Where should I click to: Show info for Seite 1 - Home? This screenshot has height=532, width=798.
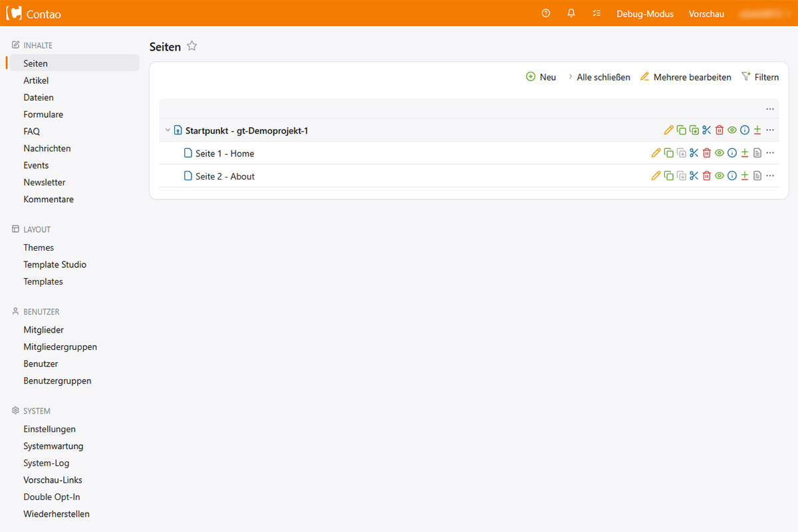point(732,153)
